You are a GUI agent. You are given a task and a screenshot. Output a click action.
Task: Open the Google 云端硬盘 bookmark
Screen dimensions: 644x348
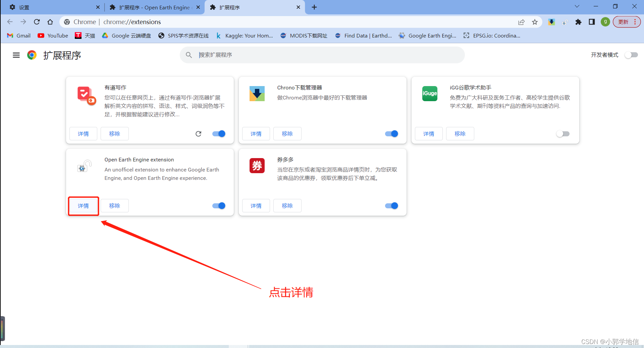[126, 36]
